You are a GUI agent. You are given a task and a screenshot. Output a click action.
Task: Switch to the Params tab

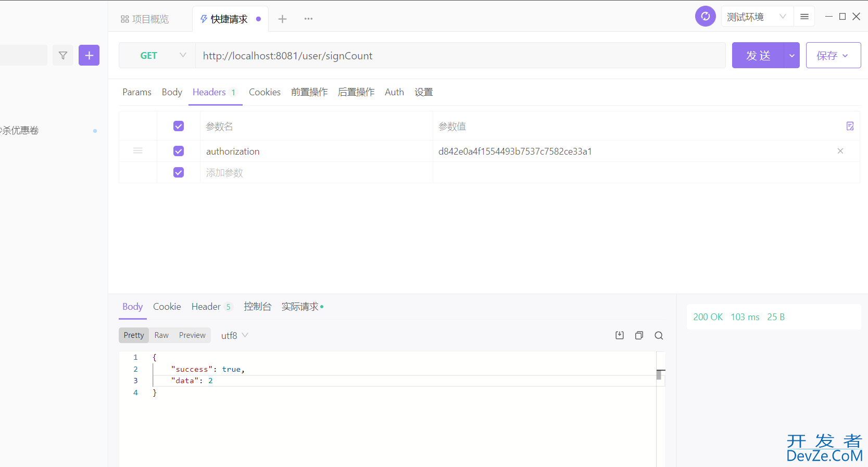pos(137,92)
